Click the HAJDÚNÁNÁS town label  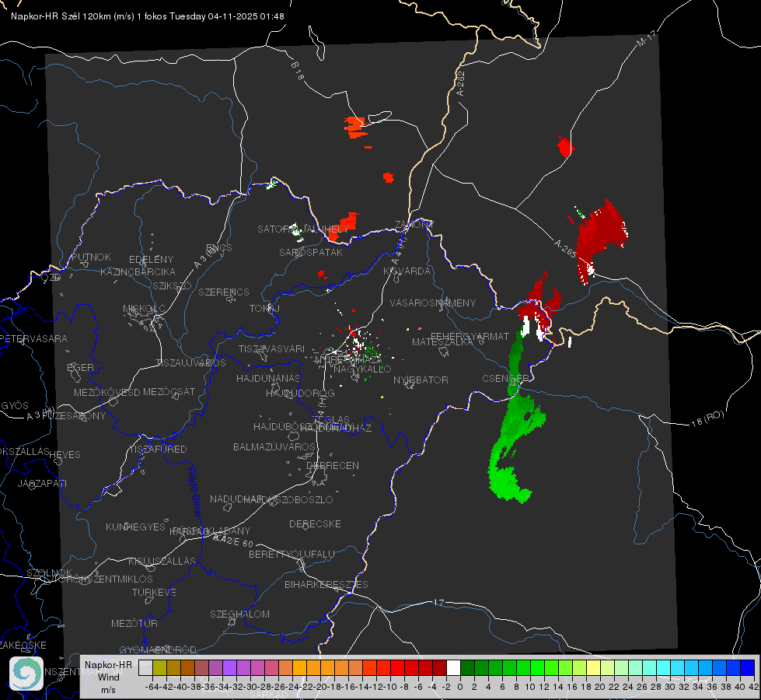click(268, 378)
